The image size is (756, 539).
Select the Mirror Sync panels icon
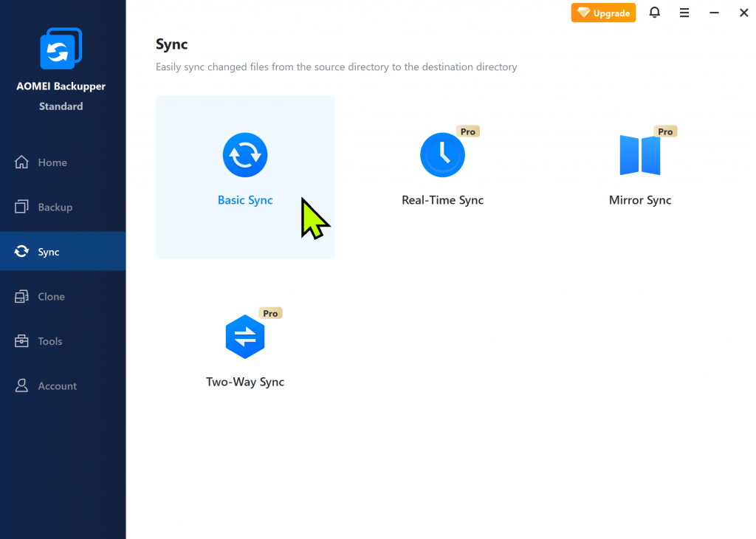pos(639,155)
